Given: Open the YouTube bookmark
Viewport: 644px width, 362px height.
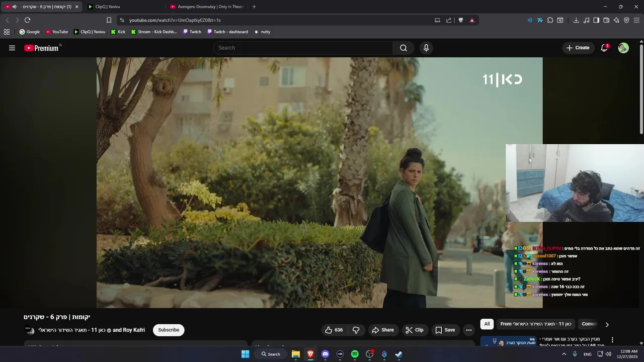Looking at the screenshot, I should coord(56,32).
